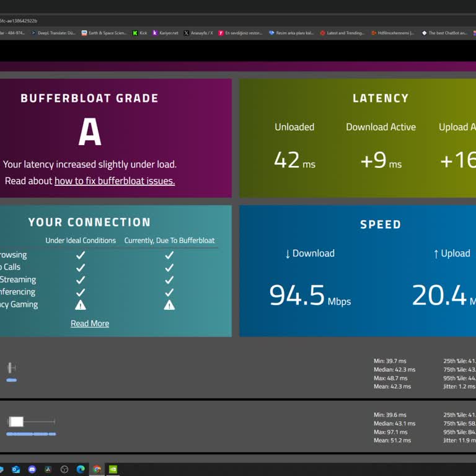Launch Discord from the taskbar
Viewport: 476px width, 476px height.
(x=32, y=469)
